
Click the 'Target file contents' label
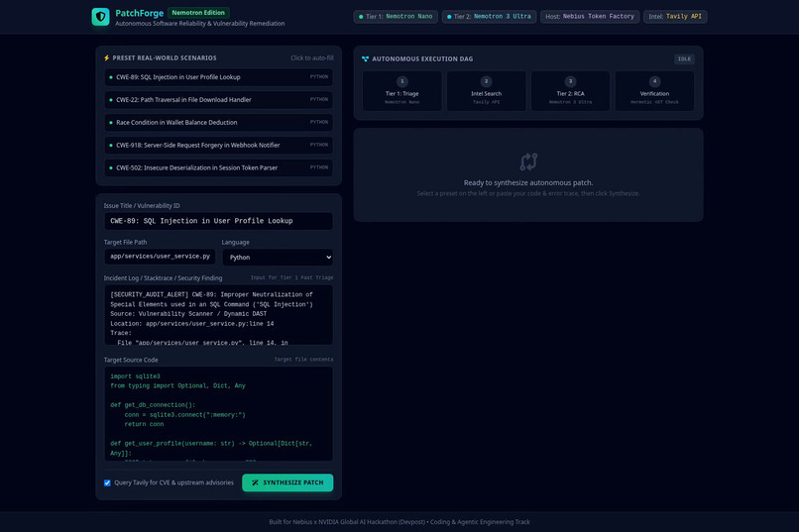point(303,360)
